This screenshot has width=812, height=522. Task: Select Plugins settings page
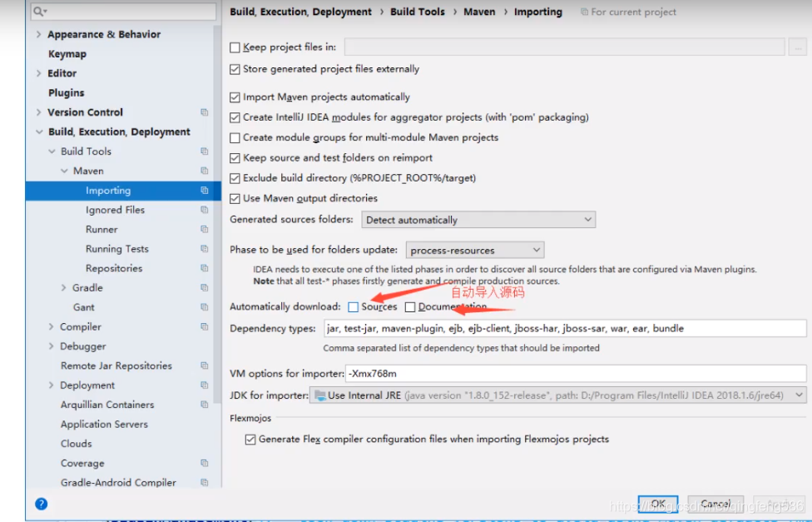67,92
